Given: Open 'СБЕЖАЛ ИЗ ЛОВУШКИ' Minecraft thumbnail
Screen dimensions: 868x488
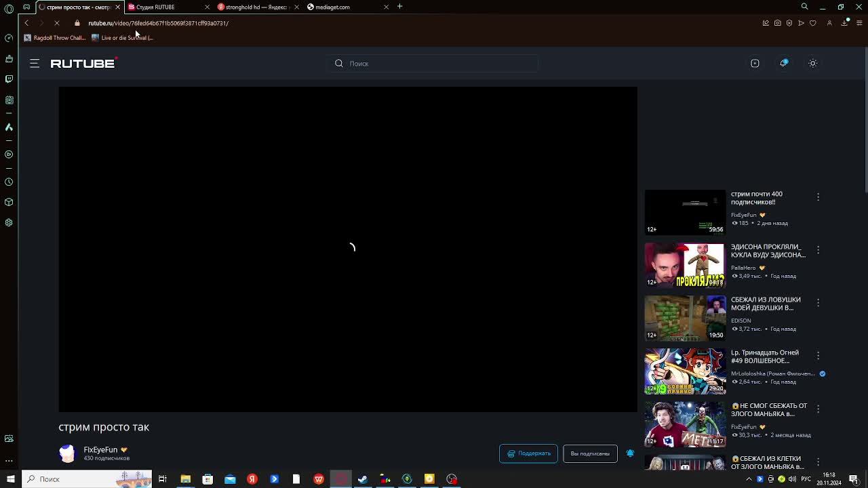Looking at the screenshot, I should point(685,318).
